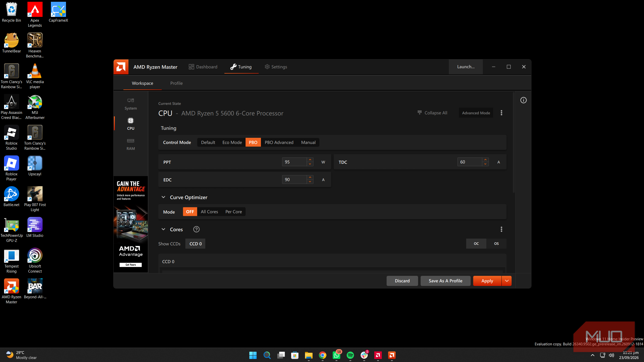The height and width of the screenshot is (362, 644).
Task: Open the Apply button dropdown arrow
Action: [506, 281]
